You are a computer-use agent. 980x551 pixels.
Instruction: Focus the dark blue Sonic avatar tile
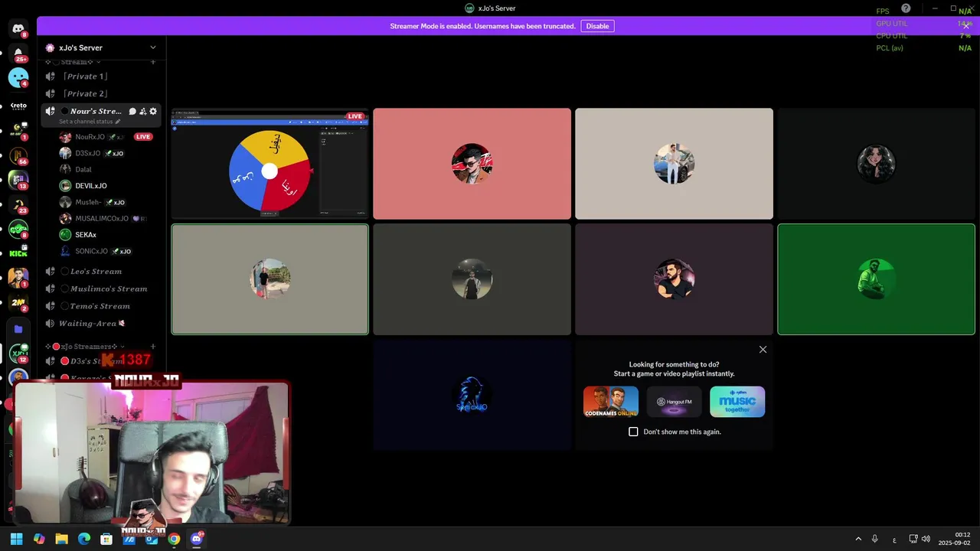[x=472, y=395]
